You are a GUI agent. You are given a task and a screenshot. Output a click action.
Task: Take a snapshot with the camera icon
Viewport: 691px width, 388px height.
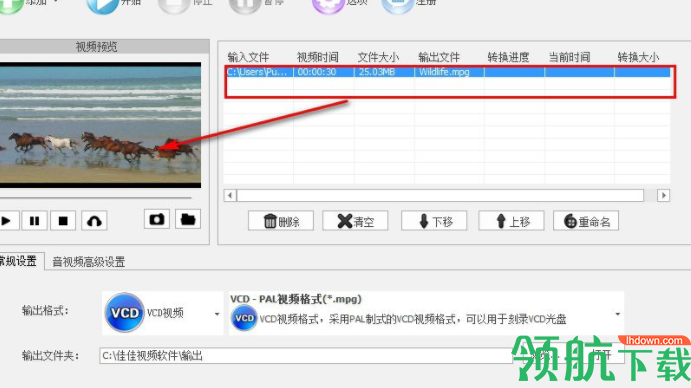coord(156,219)
